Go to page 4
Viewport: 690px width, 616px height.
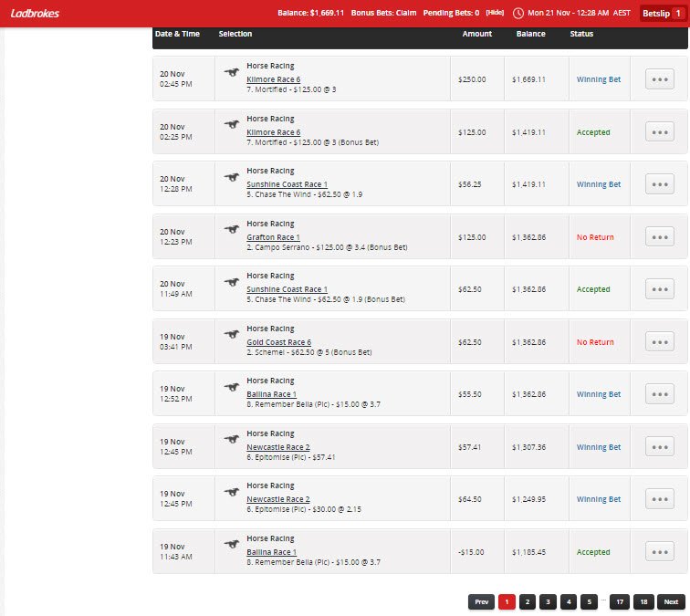(569, 601)
